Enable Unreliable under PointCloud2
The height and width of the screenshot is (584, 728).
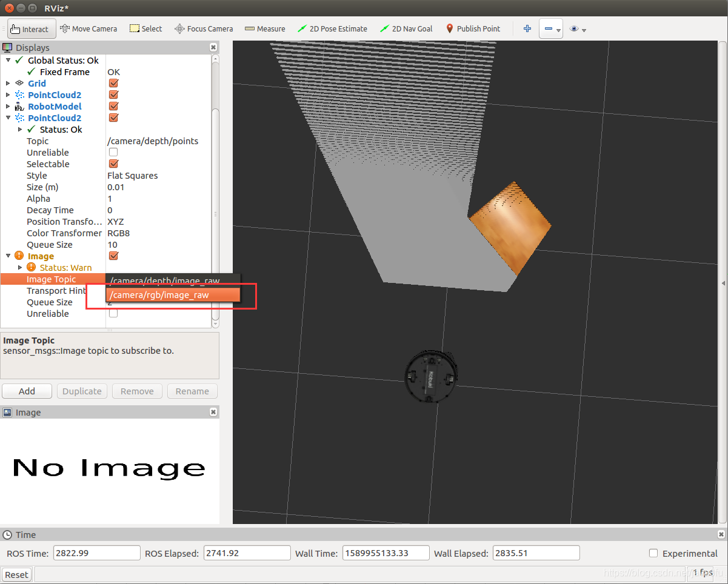[113, 152]
